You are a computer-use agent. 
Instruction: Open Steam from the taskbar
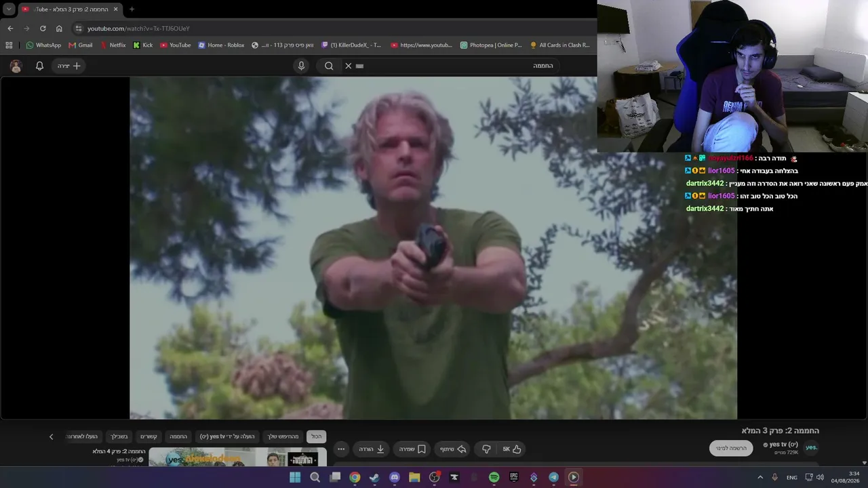point(374,477)
